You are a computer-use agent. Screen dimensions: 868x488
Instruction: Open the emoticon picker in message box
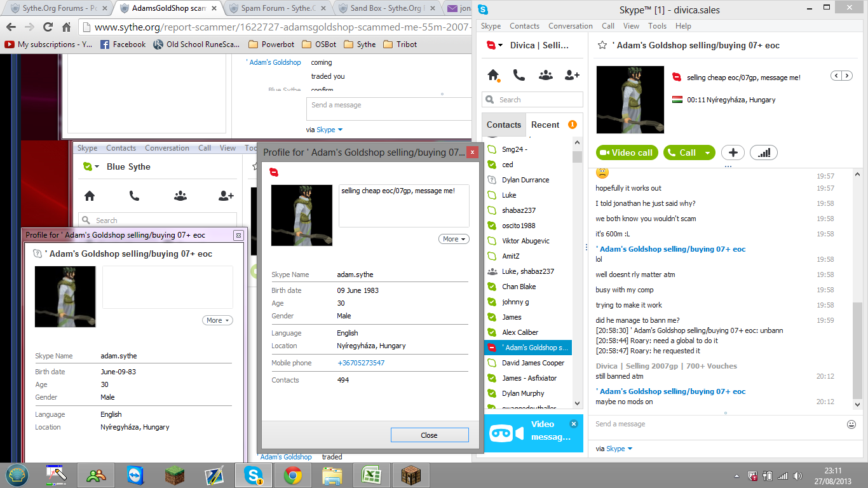[851, 424]
